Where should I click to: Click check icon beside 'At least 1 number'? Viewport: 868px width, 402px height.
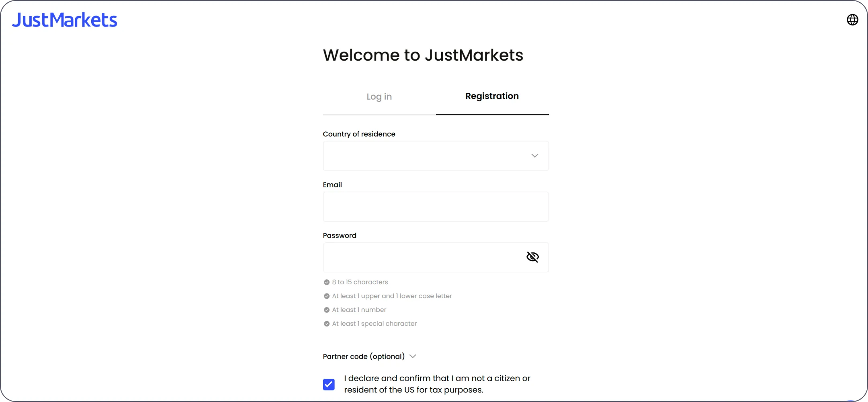pyautogui.click(x=327, y=310)
